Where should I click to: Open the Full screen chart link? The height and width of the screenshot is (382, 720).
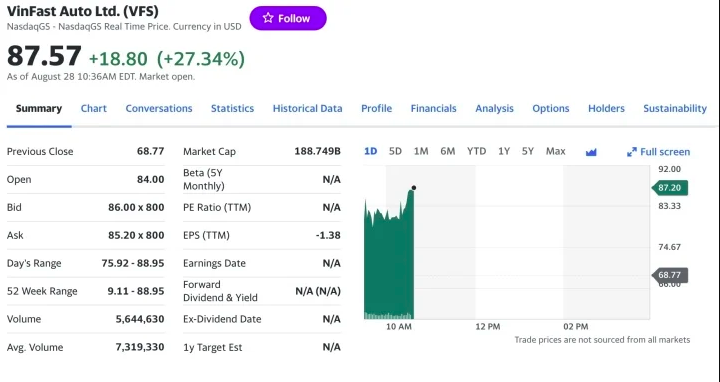coord(658,152)
